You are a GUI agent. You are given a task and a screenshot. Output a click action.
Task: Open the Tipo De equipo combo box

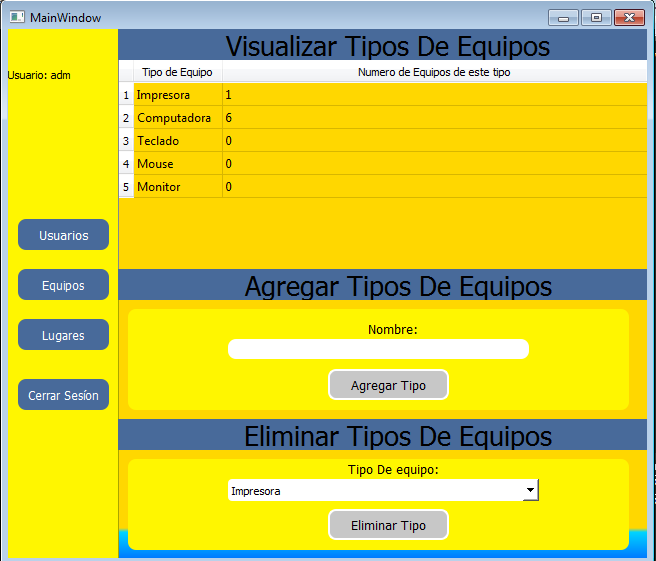pos(383,490)
